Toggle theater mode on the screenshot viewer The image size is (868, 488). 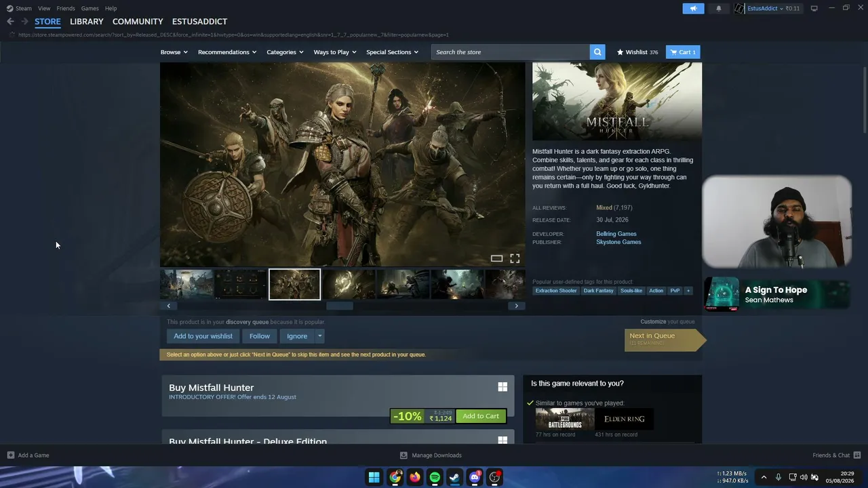click(496, 258)
